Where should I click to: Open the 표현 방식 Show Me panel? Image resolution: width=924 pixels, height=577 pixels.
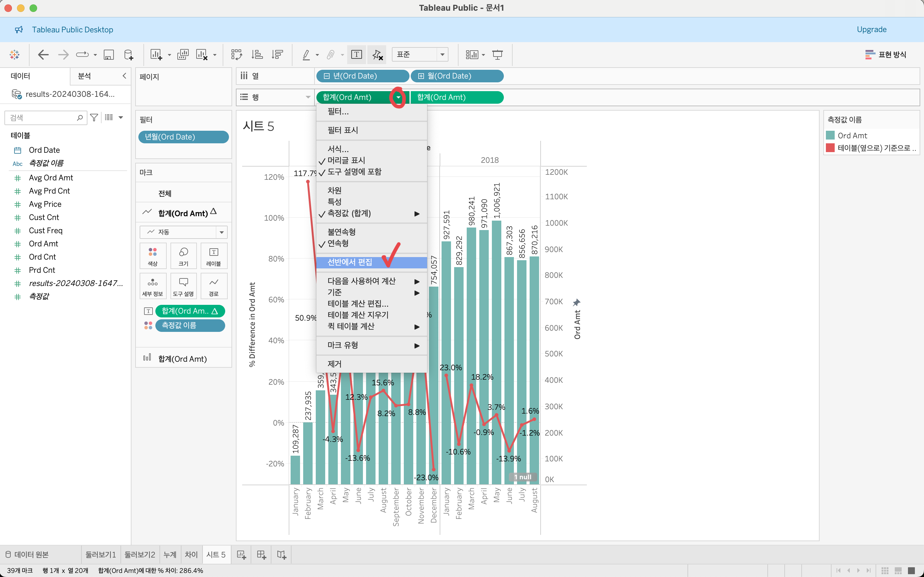(x=885, y=55)
